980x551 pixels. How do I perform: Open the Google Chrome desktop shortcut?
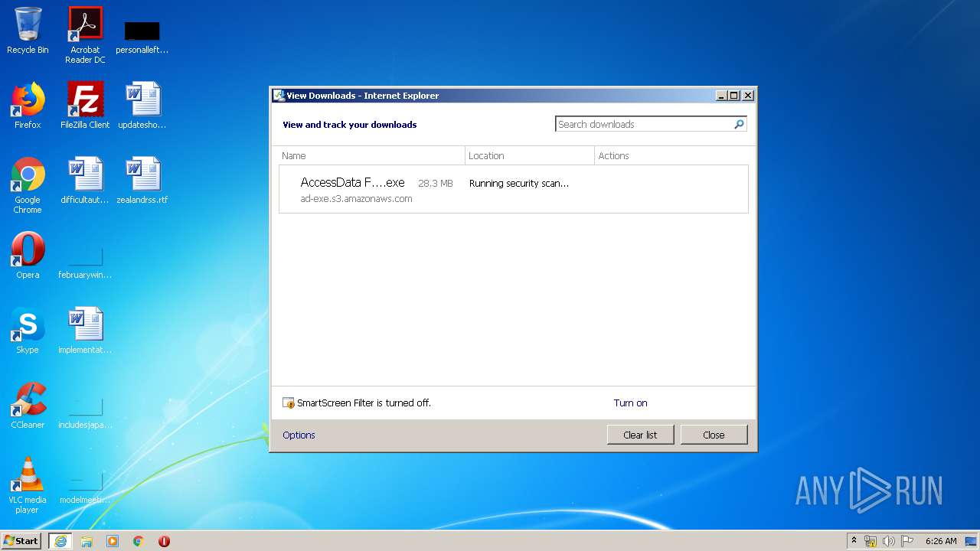pos(28,186)
